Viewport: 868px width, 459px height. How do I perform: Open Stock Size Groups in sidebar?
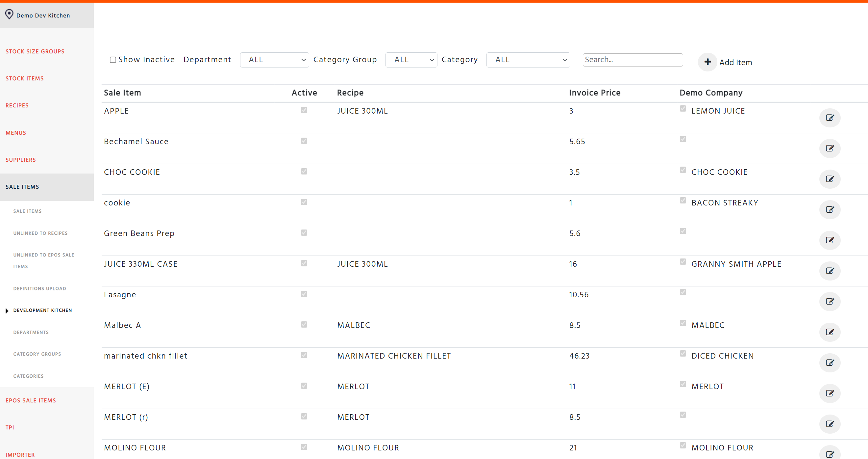tap(35, 52)
